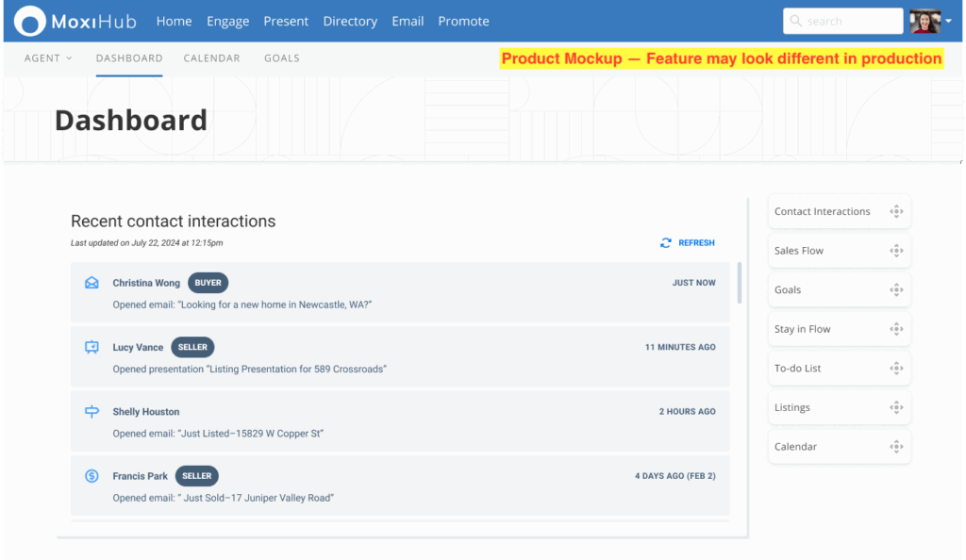
Task: Select the Contact Interactions widget
Action: [839, 211]
